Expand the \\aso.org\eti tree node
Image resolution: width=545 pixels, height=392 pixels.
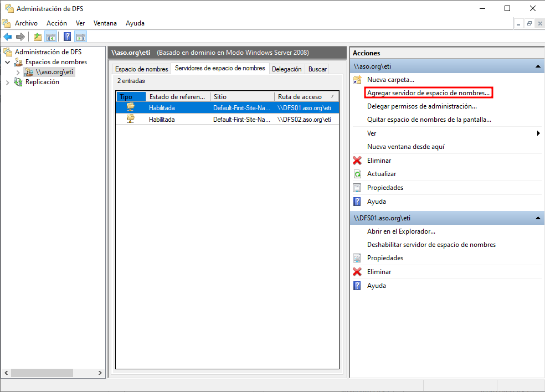18,73
